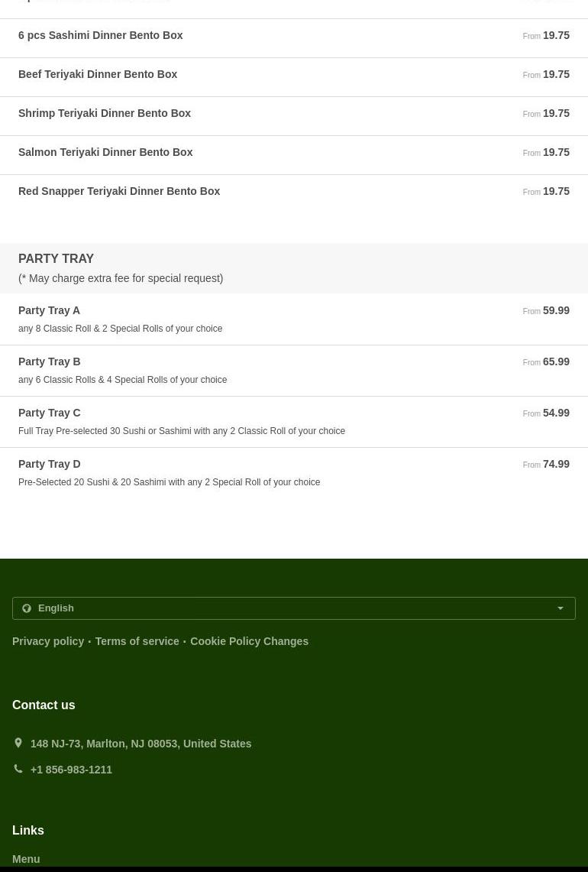Call the phone number +1 856-983-1211

(71, 770)
